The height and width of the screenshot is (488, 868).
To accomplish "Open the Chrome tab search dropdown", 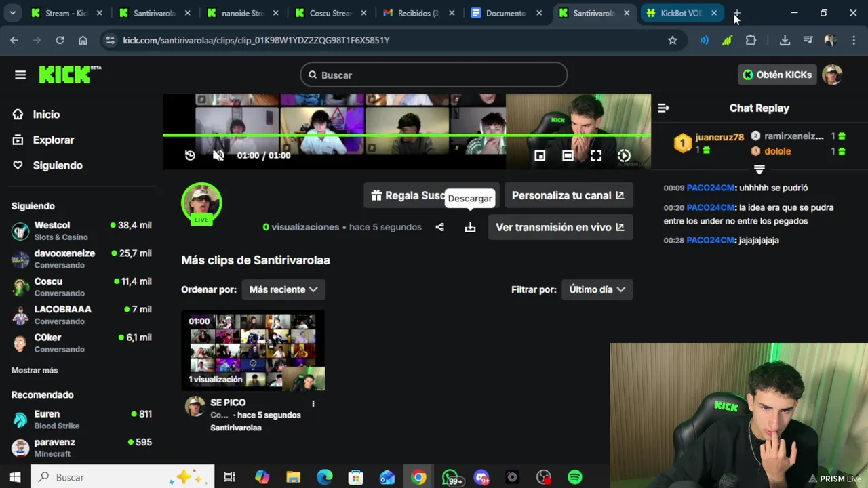I will (12, 13).
